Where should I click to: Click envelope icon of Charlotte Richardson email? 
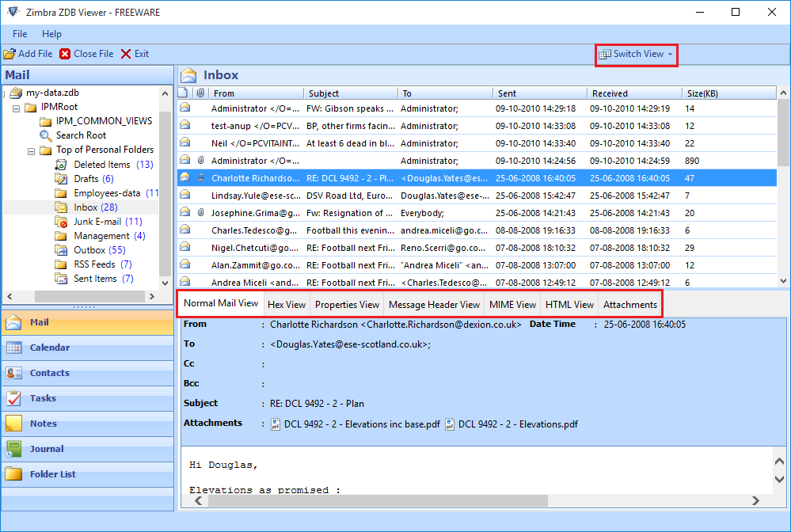click(x=185, y=177)
